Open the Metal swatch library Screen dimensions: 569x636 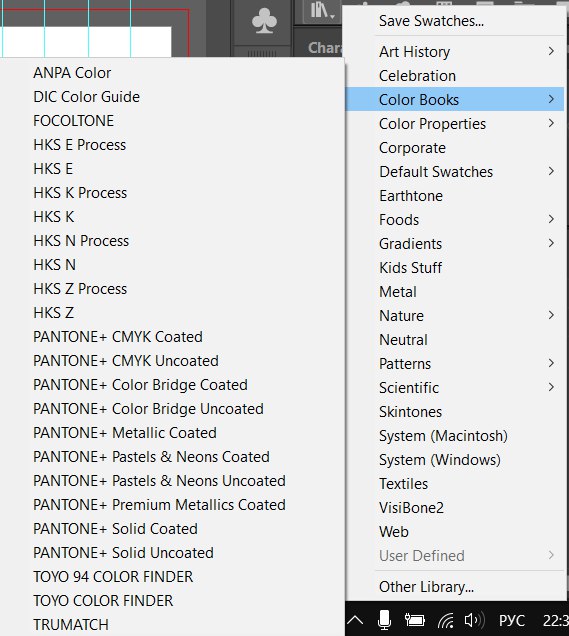[x=455, y=292]
